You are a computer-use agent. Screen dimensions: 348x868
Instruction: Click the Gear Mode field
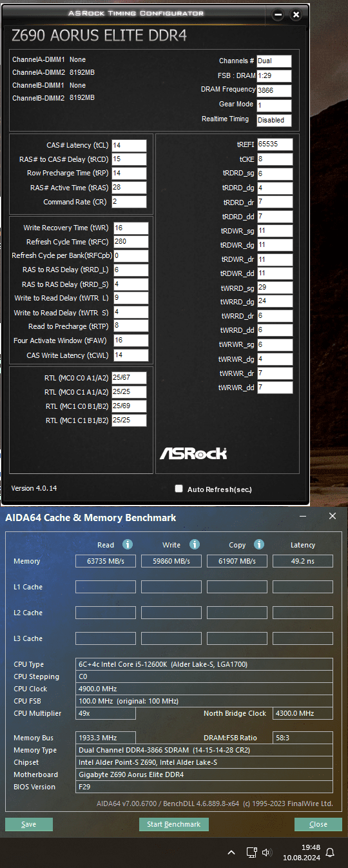[274, 105]
